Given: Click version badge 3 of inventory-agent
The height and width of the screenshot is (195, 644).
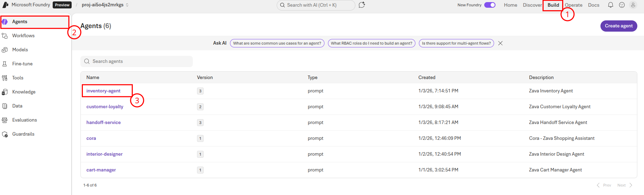Looking at the screenshot, I should pos(200,91).
